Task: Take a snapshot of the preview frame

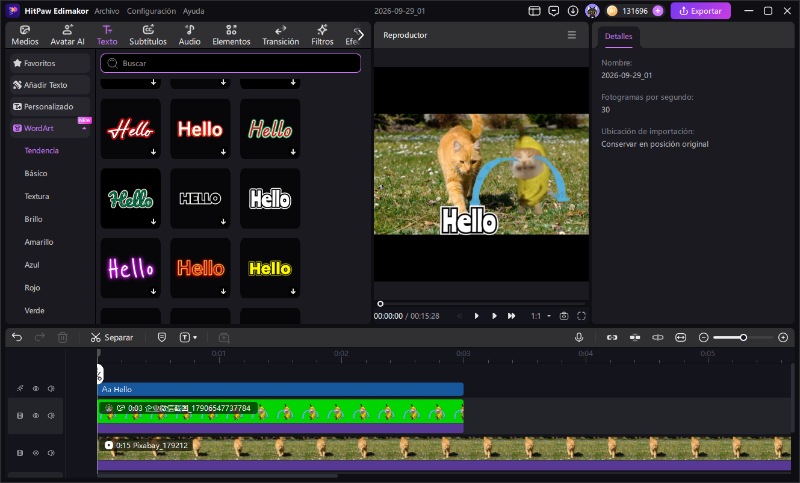Action: pos(564,316)
